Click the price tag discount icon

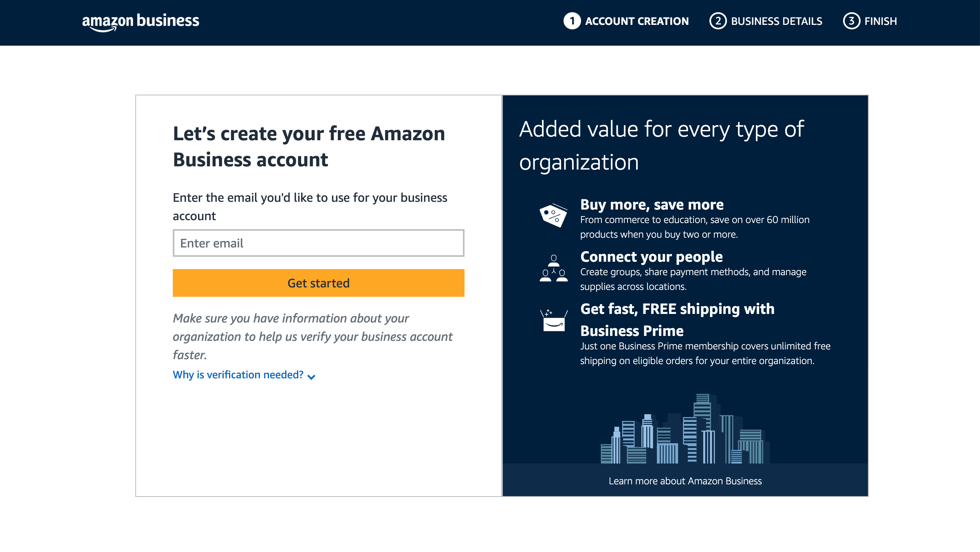[553, 215]
